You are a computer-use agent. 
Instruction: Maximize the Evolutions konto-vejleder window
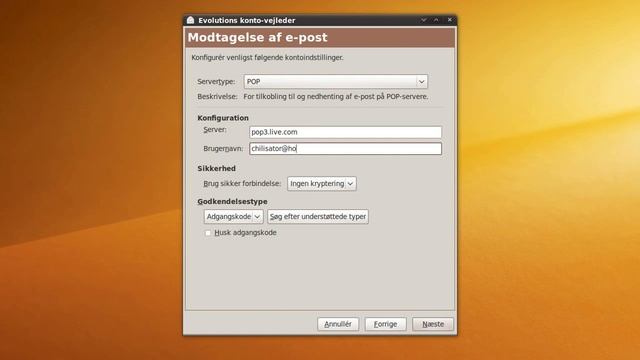pyautogui.click(x=436, y=20)
